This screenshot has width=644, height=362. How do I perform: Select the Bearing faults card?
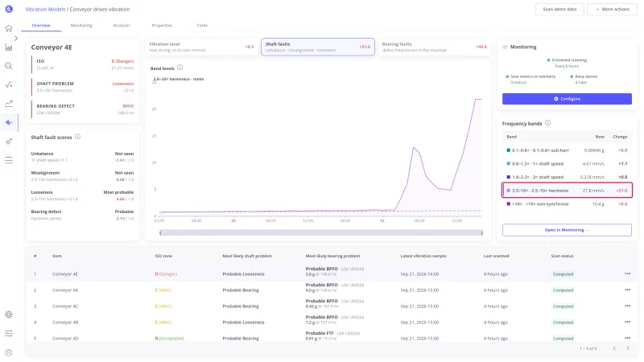coord(434,47)
